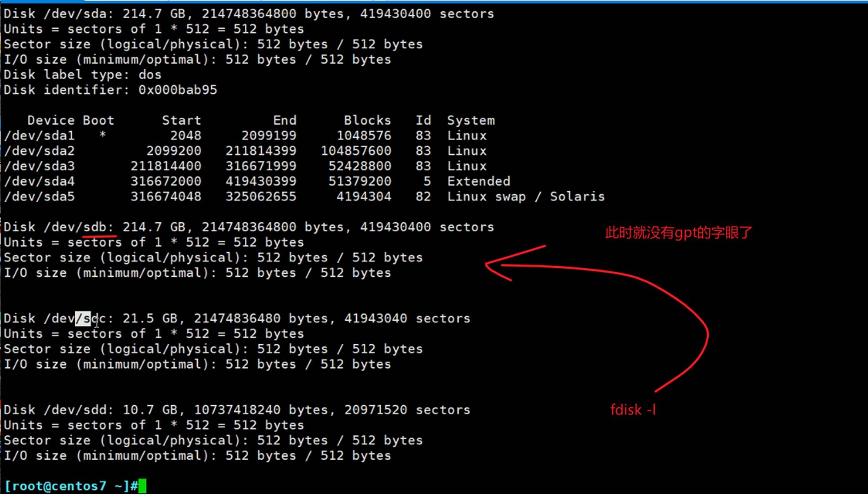This screenshot has height=494, width=868.
Task: Click the Disk identifier 0x000bab95 value
Action: point(178,90)
